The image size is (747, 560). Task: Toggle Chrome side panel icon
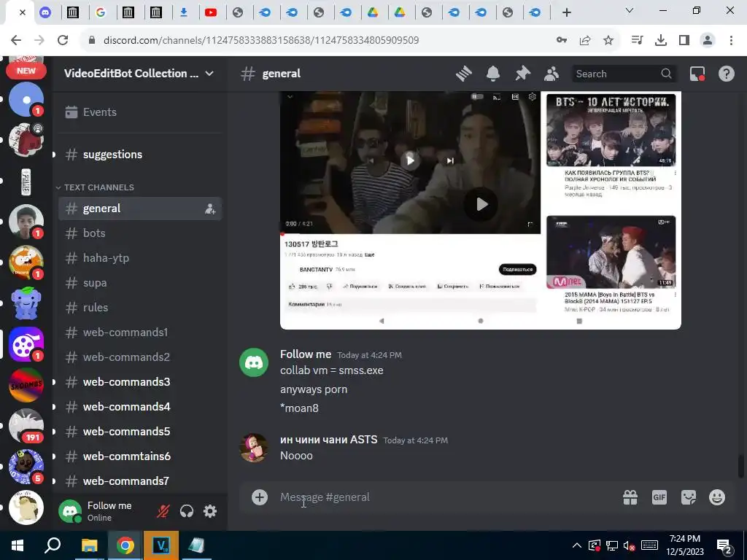point(684,40)
